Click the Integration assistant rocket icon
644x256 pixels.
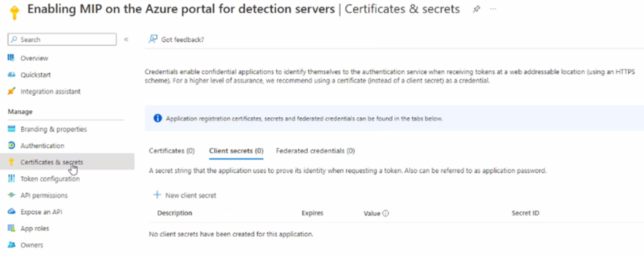click(11, 91)
